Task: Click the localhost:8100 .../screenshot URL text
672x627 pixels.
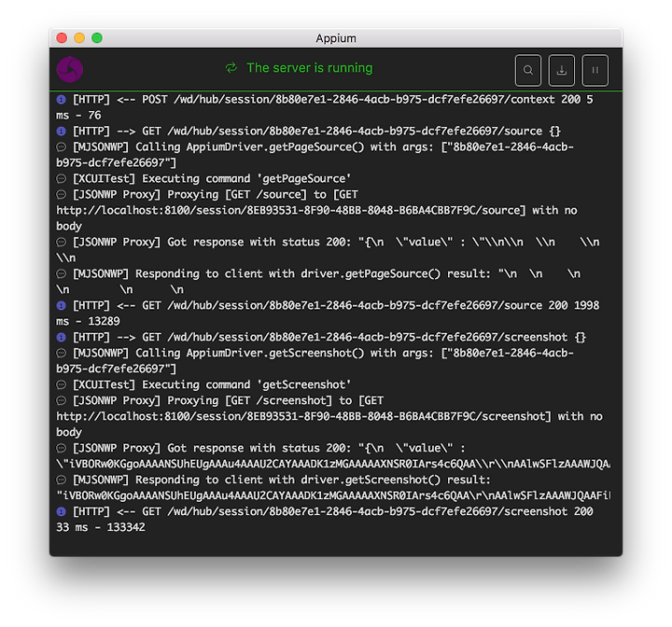Action: coord(303,416)
